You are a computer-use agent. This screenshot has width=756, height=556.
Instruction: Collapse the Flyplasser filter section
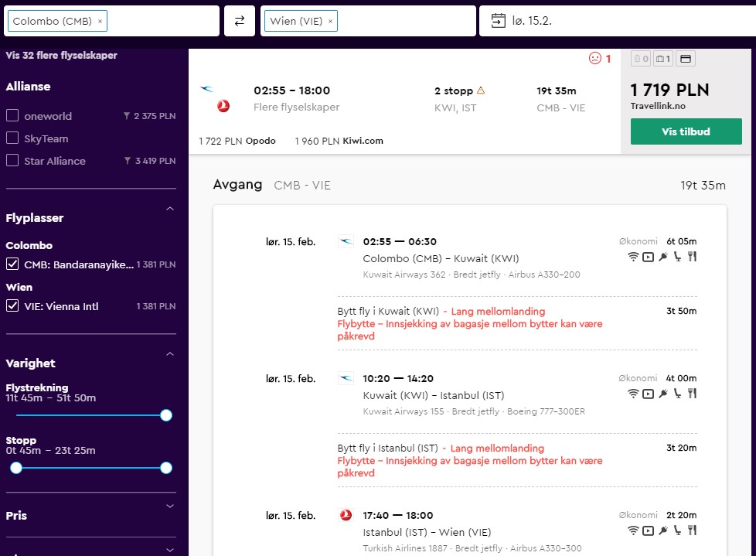(x=170, y=209)
